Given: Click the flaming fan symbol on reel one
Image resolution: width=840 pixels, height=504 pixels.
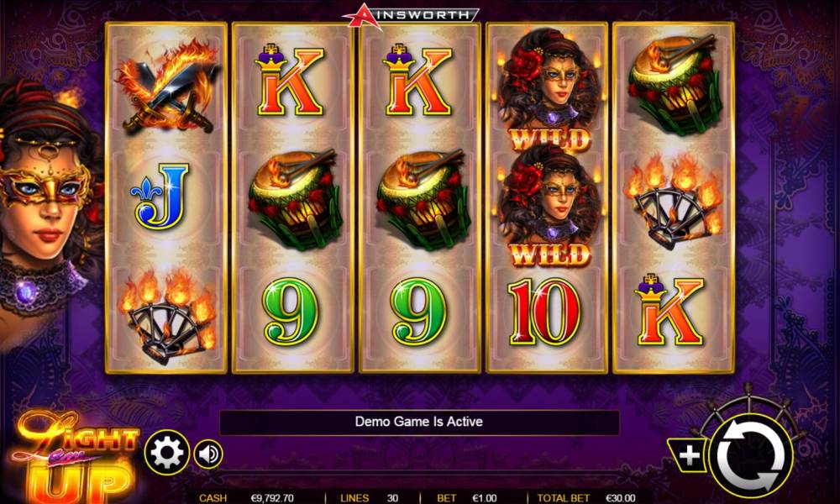Looking at the screenshot, I should [x=168, y=316].
